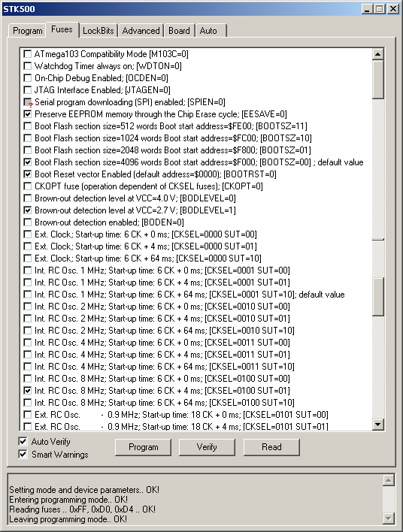Select Int. RC 4 MHz SUT=00
The image size is (403, 532).
[x=27, y=343]
